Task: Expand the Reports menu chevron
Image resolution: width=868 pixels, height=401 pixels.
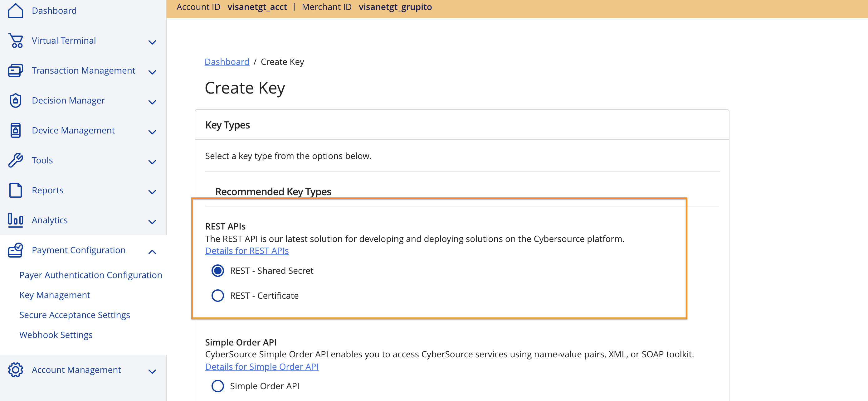Action: (x=152, y=192)
